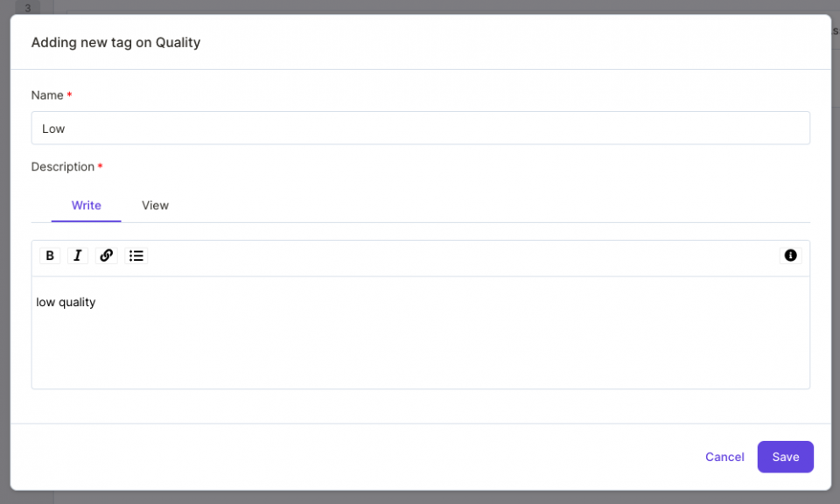Focus the Name input containing Low
The height and width of the screenshot is (504, 840).
click(421, 128)
